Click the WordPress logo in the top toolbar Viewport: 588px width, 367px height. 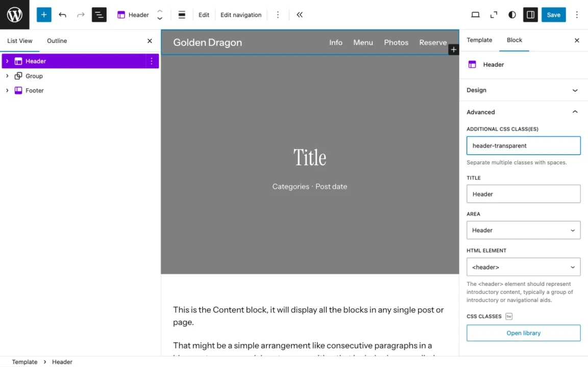tap(14, 14)
